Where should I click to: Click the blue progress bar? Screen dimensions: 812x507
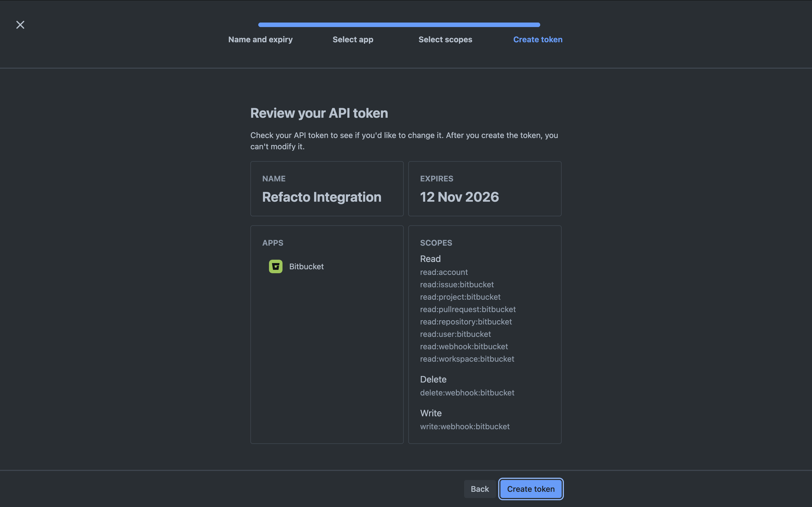click(399, 25)
